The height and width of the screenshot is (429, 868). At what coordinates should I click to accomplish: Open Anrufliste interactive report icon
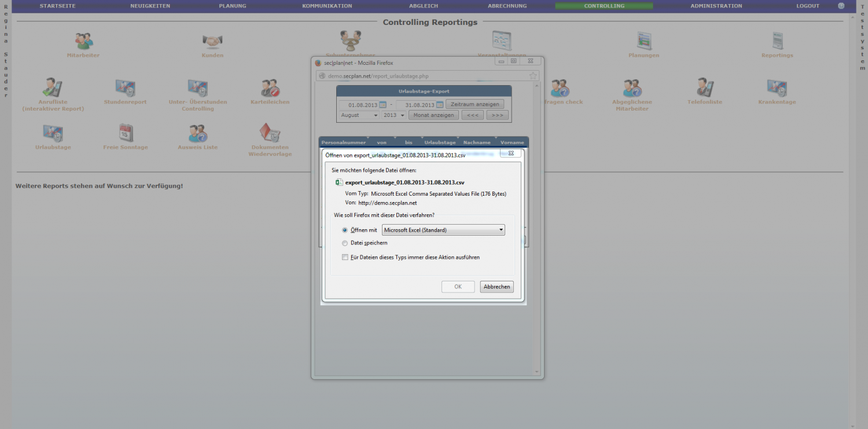point(53,87)
